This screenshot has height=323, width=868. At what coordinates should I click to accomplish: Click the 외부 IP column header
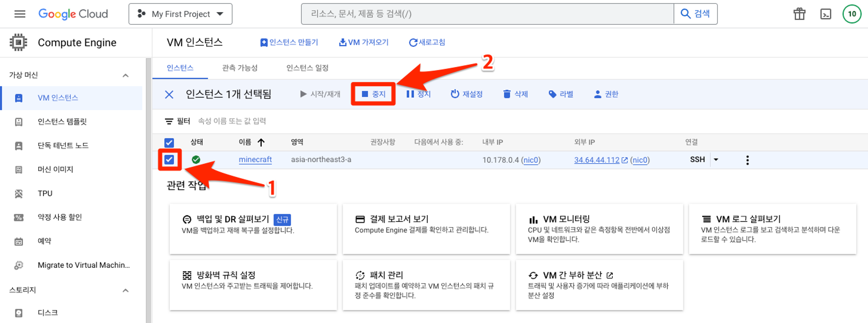[585, 142]
